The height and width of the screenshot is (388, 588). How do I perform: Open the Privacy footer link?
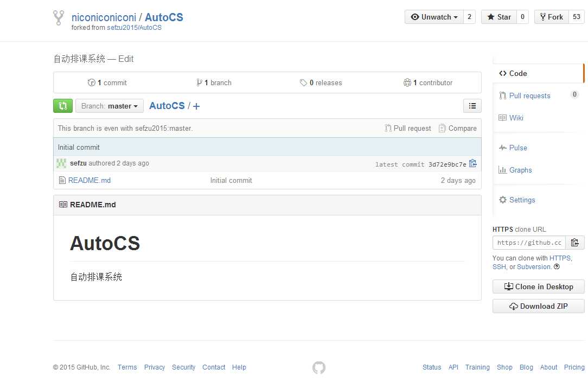[155, 367]
